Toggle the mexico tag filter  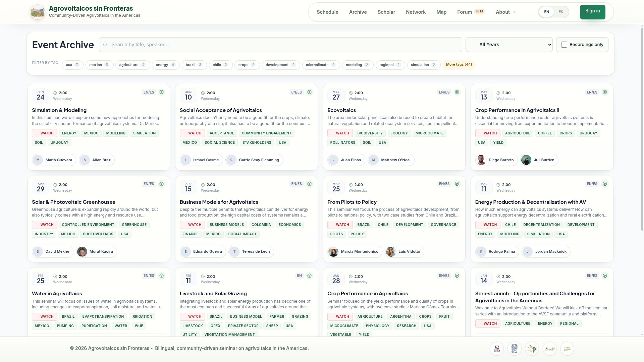click(100, 65)
